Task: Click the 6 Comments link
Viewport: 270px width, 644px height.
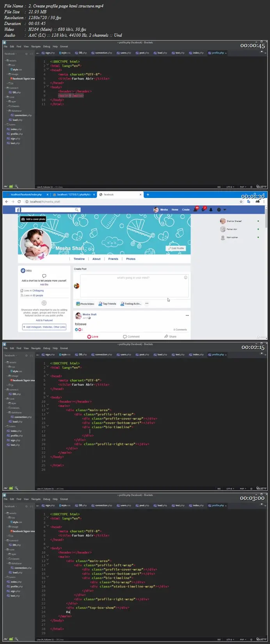Action: point(180,330)
